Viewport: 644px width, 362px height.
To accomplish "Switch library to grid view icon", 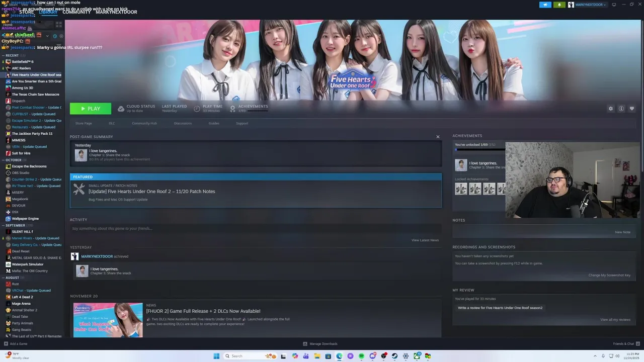I will [59, 24].
